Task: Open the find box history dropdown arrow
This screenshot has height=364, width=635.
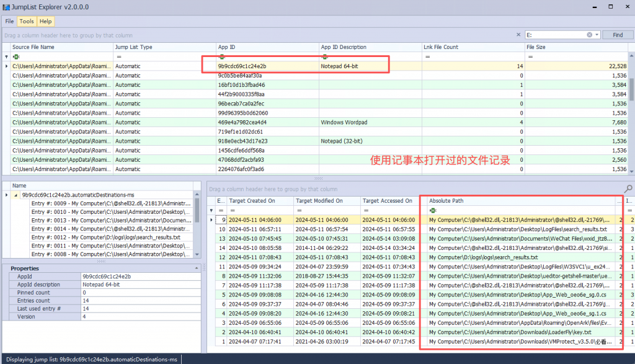Action: point(597,35)
